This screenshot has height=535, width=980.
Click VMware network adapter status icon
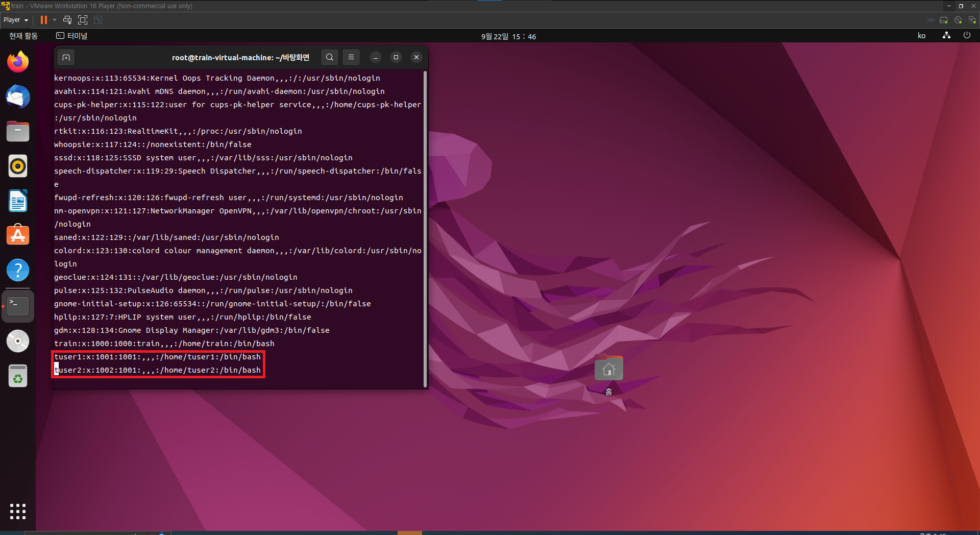972,20
